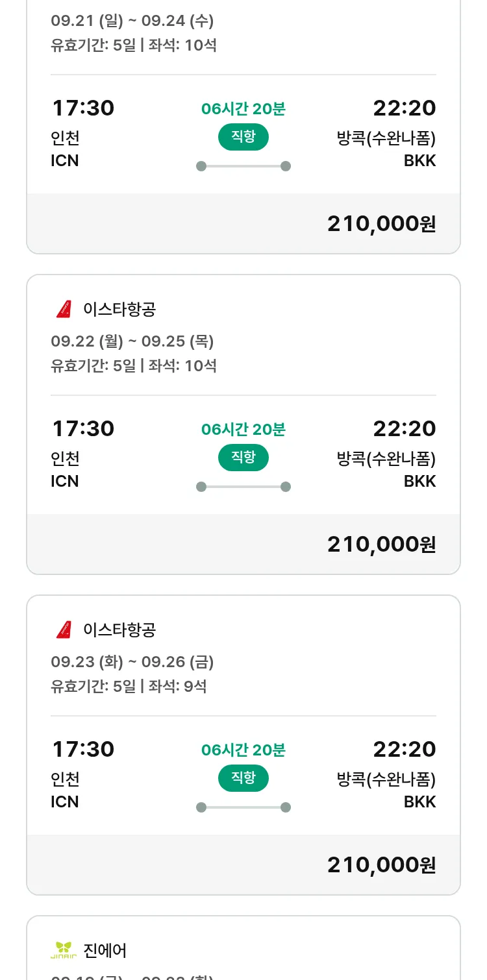
Task: Click route line indicator on 09.22 flight
Action: [x=243, y=487]
